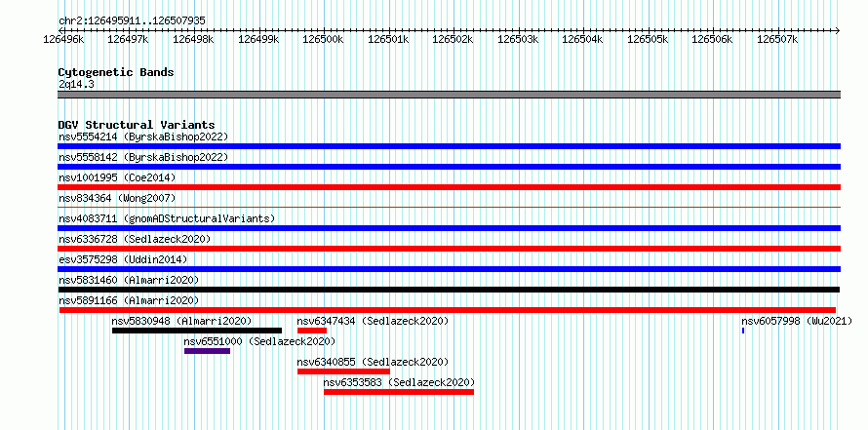
Task: Click the purple bar under nsv6551000
Action: (x=207, y=351)
